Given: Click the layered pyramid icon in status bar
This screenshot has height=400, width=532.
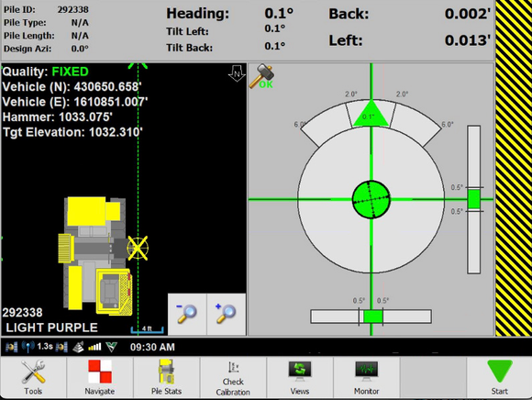Looking at the screenshot, I should click(78, 347).
